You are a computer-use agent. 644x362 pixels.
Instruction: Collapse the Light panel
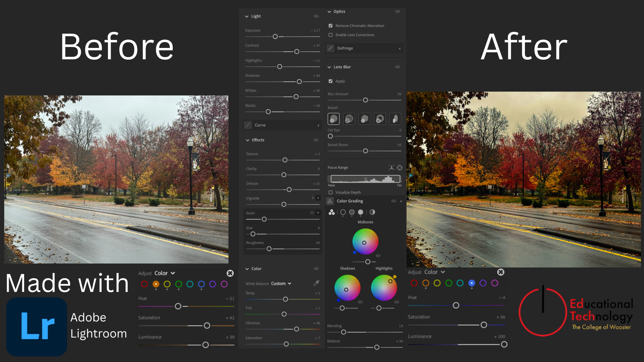click(x=247, y=16)
